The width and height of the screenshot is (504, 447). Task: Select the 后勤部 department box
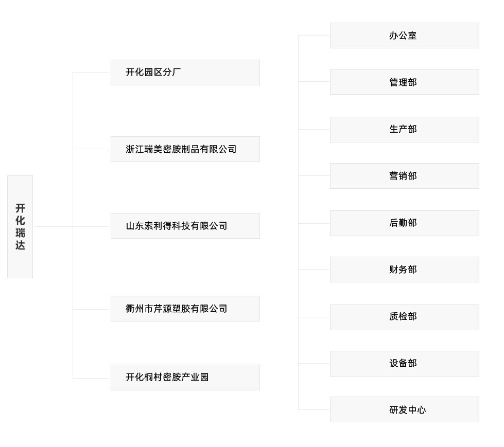(x=404, y=223)
